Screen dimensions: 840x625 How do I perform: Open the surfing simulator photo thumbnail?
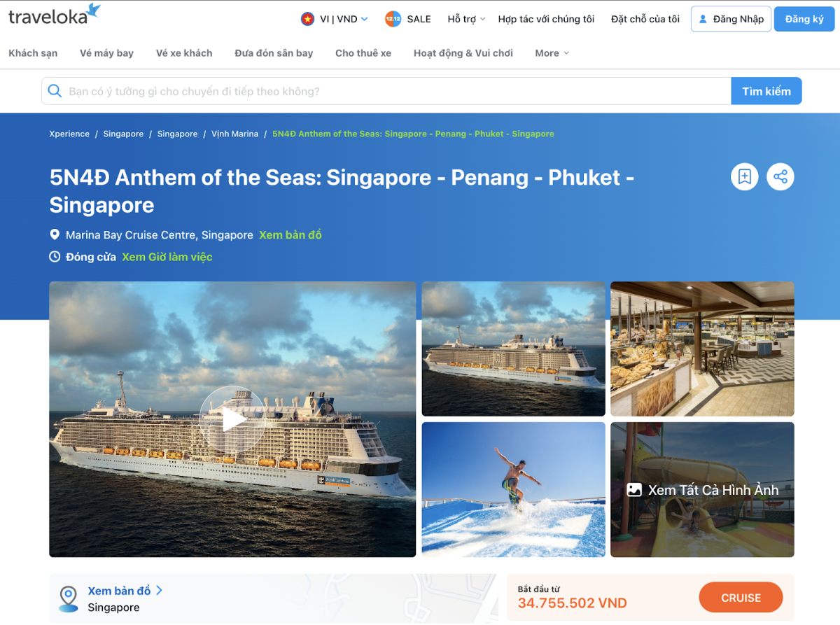pyautogui.click(x=513, y=489)
